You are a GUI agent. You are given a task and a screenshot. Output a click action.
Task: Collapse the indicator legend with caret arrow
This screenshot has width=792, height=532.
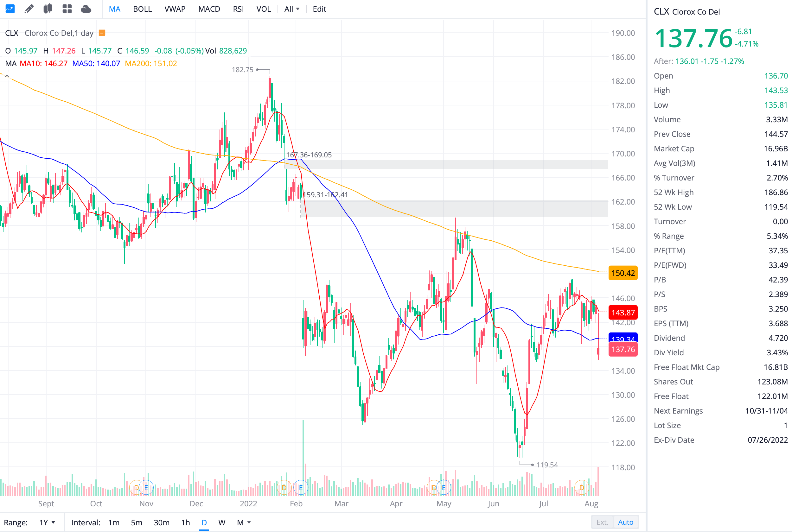click(7, 76)
